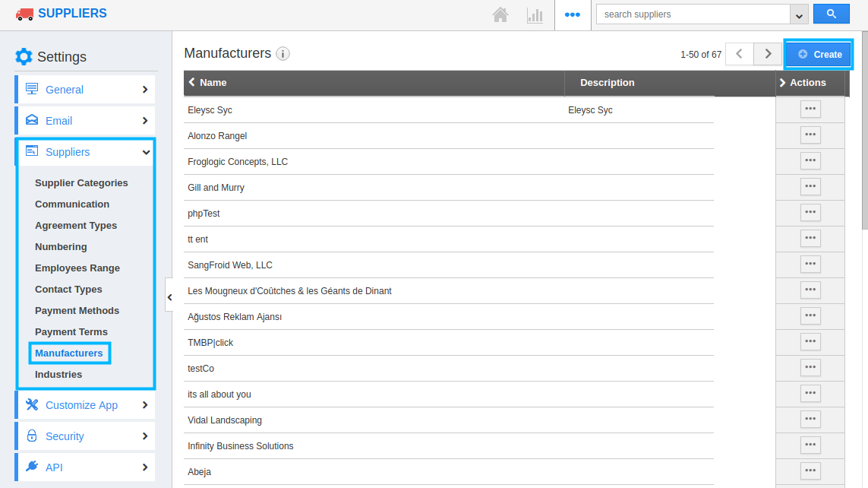868x488 pixels.
Task: Open actions menu for Alonzo Rangel row
Action: click(810, 135)
